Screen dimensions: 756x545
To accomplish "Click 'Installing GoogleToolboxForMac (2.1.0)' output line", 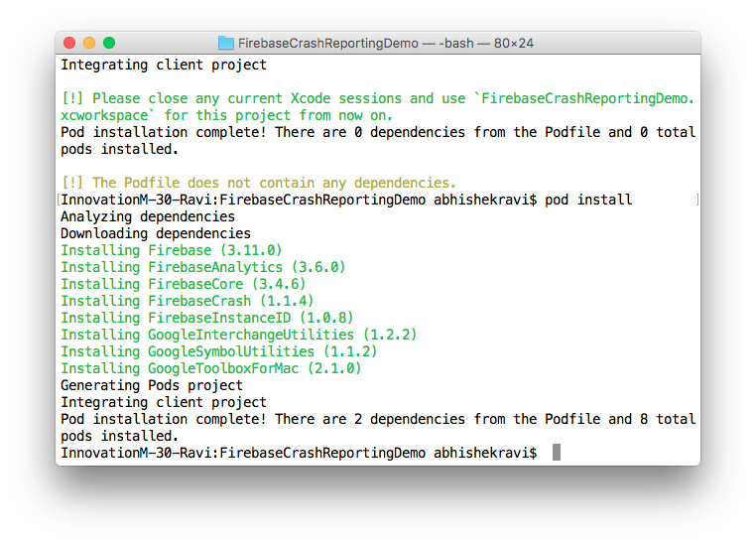I will pyautogui.click(x=210, y=368).
